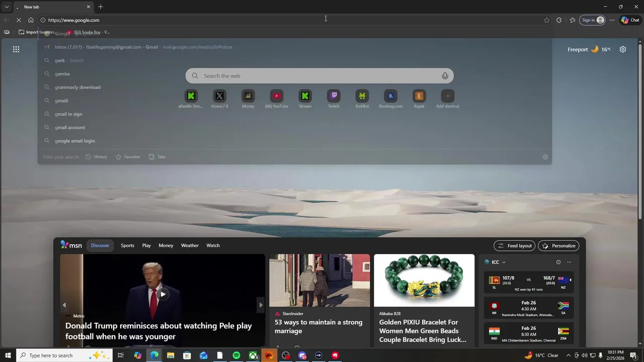Open the Kayak shortcut

click(x=419, y=99)
